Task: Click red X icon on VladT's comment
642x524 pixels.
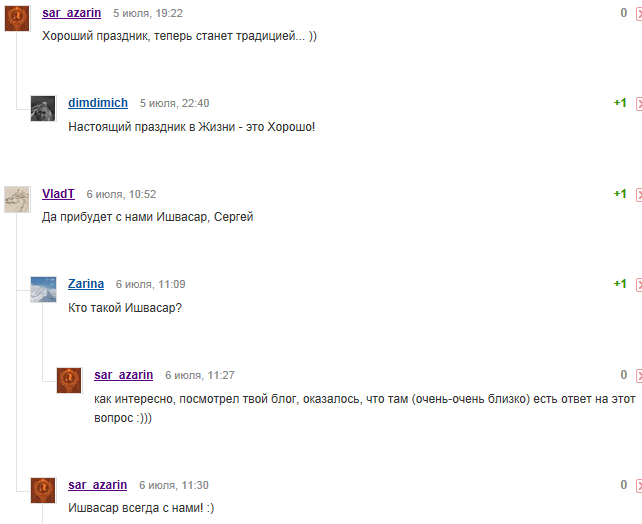Action: pos(639,194)
